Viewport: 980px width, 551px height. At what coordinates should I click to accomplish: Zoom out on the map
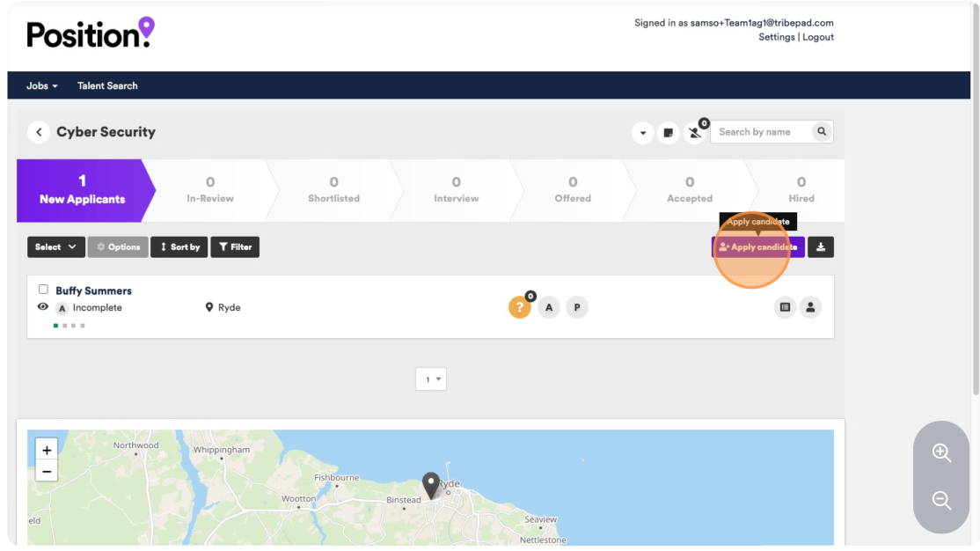pyautogui.click(x=47, y=471)
